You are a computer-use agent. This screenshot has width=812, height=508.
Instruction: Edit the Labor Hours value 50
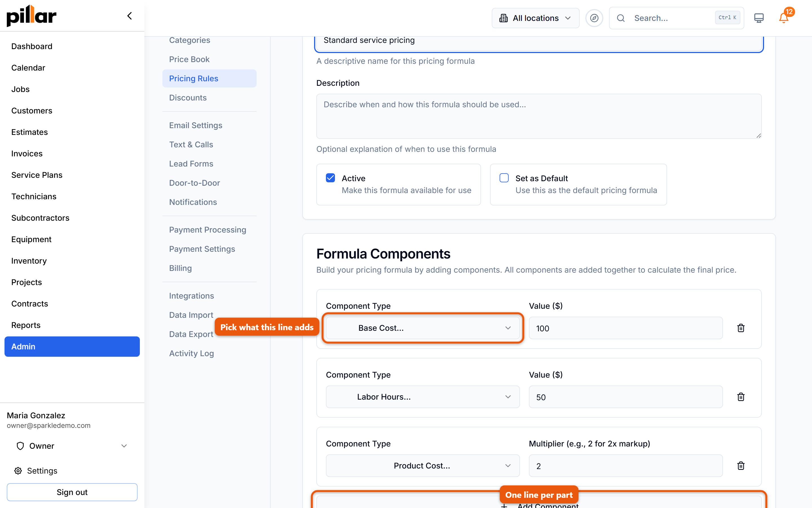coord(625,397)
